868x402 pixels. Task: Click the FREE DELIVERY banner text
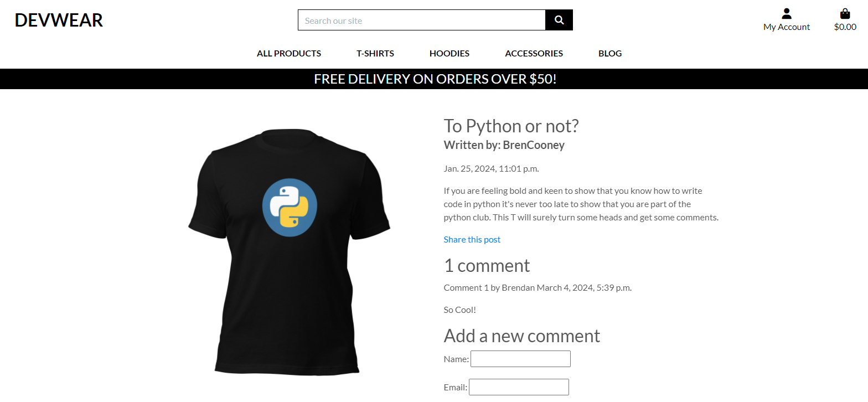(x=435, y=79)
